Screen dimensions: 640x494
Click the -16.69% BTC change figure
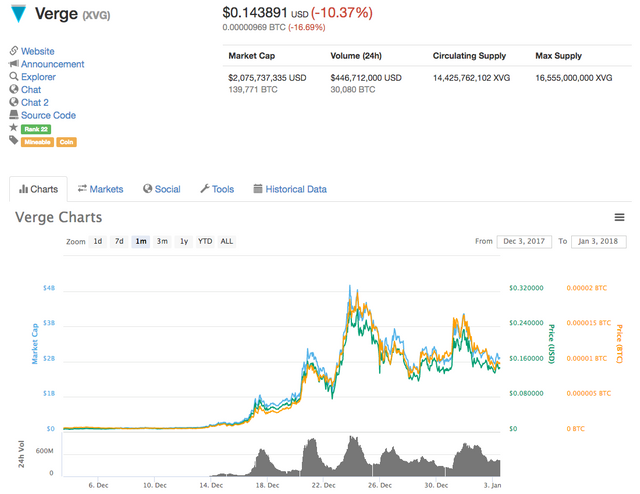coord(307,27)
